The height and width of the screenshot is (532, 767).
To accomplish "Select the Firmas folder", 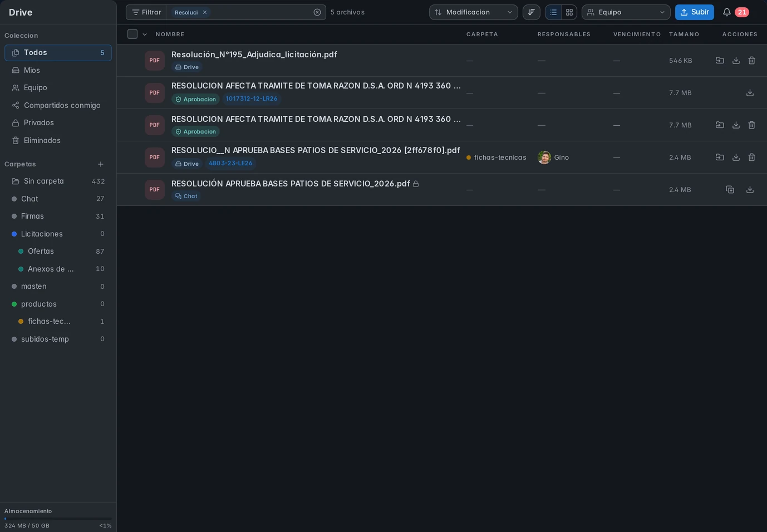I will point(58,216).
